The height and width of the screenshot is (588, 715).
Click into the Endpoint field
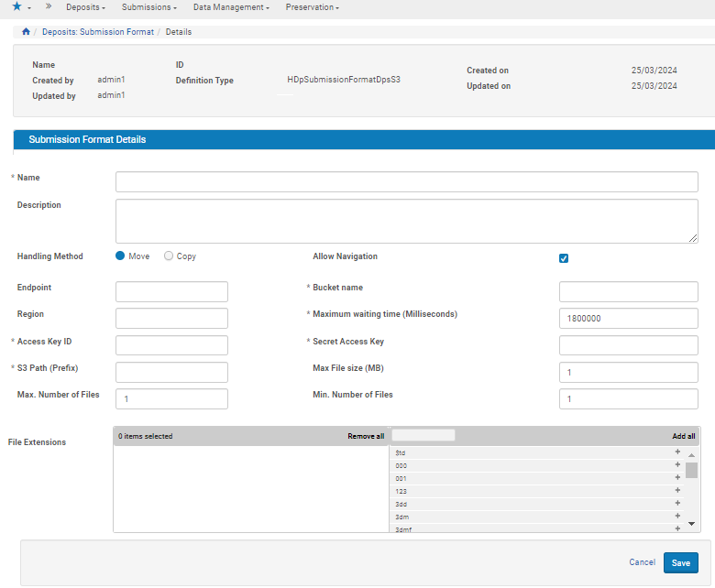pos(172,291)
